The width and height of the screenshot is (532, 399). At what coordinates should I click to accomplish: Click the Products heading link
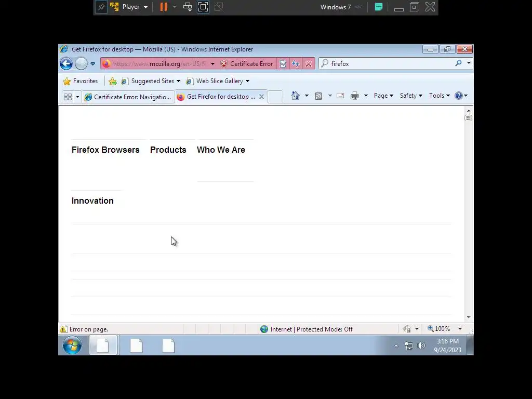pos(168,150)
